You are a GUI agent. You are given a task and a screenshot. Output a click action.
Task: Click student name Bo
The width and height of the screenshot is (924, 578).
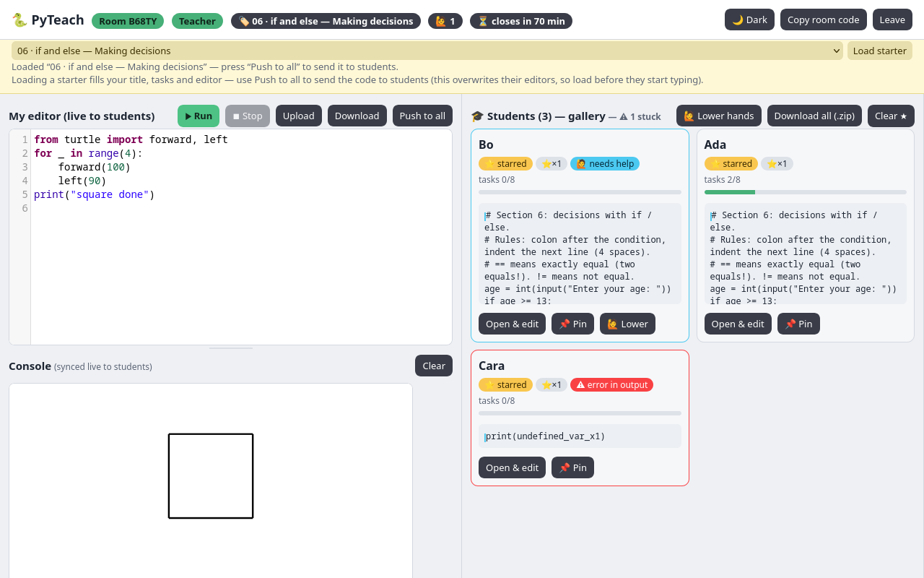point(486,144)
